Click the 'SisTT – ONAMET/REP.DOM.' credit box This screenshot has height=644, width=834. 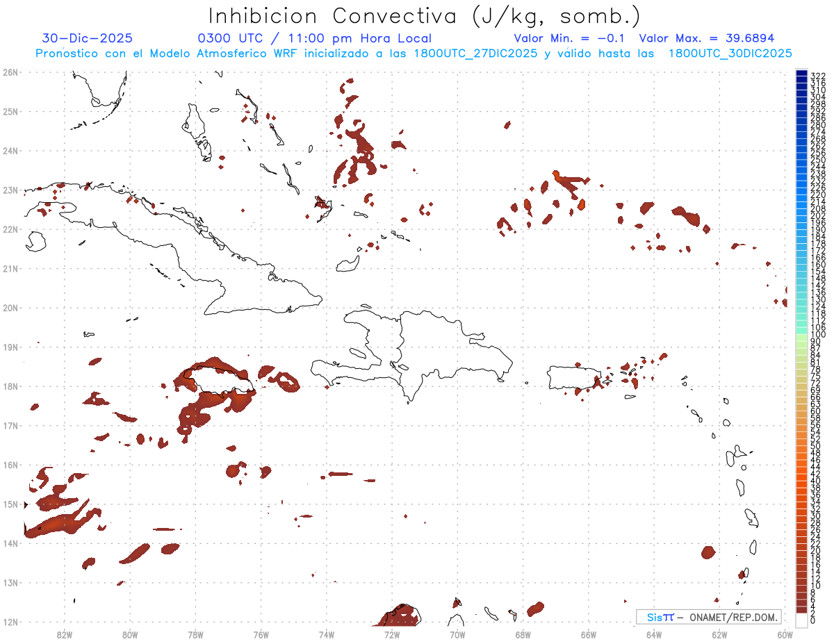pyautogui.click(x=709, y=617)
